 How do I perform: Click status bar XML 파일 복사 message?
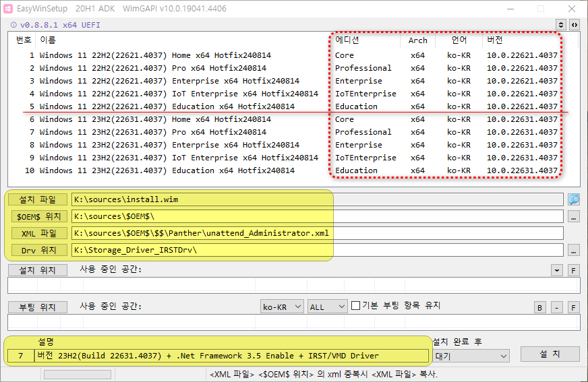324,375
